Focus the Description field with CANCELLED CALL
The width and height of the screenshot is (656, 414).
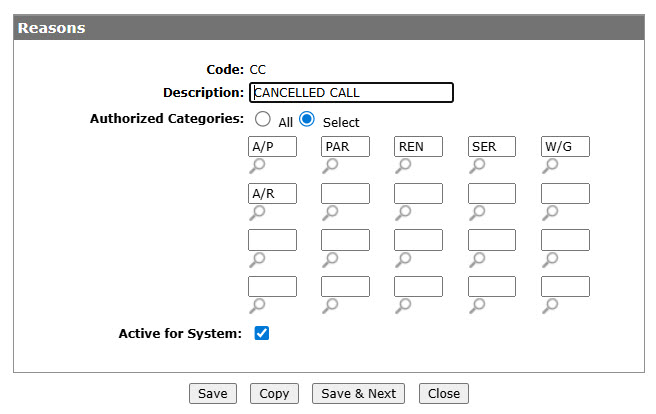[351, 92]
